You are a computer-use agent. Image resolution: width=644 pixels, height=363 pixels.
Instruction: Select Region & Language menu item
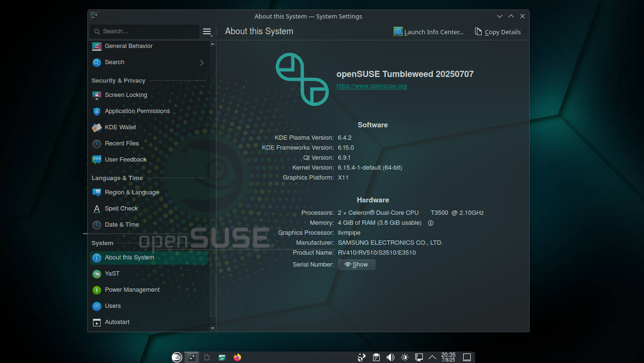[131, 192]
